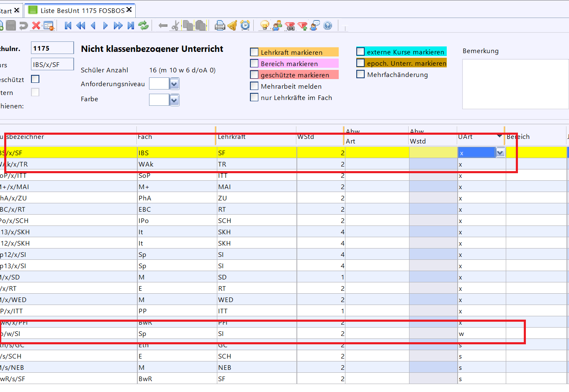569x392 pixels.
Task: Toggle the Mehrarbeit melden checkbox
Action: (x=254, y=86)
